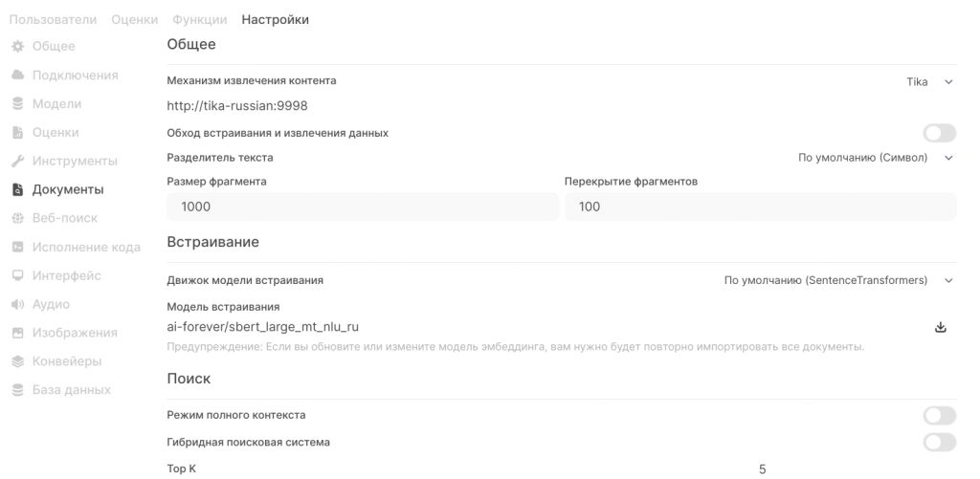
Task: Click the globe icon for Веб-поиск
Action: [17, 218]
